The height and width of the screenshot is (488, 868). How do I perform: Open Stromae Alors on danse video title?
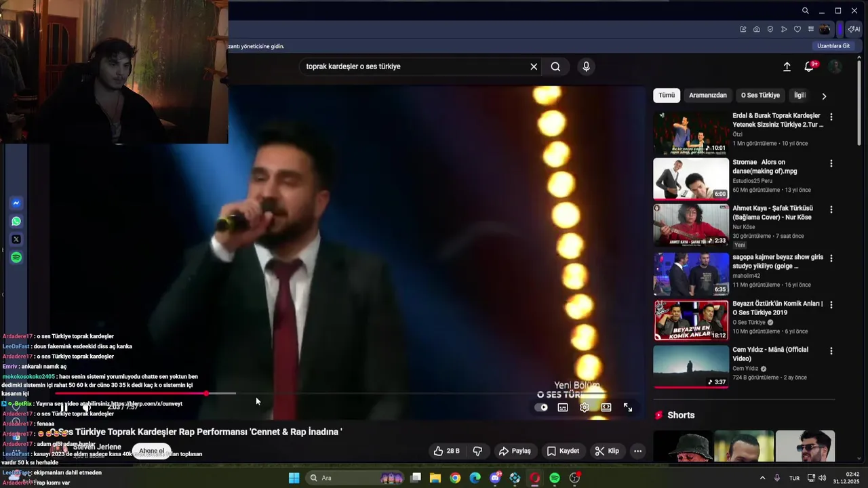[765, 167]
